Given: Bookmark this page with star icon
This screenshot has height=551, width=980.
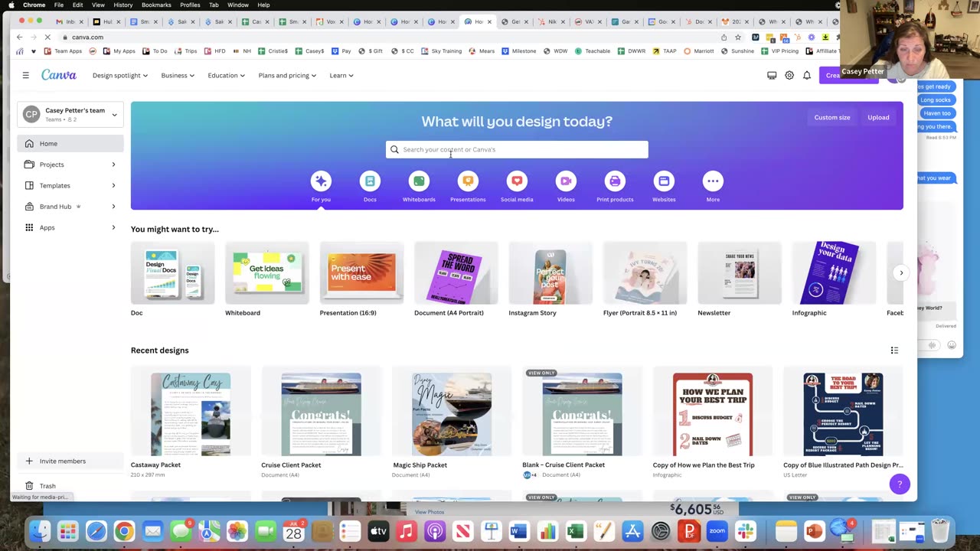Looking at the screenshot, I should 738,37.
